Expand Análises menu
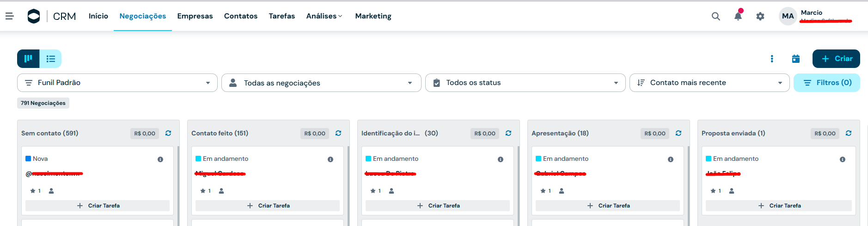The image size is (868, 226). (x=324, y=16)
